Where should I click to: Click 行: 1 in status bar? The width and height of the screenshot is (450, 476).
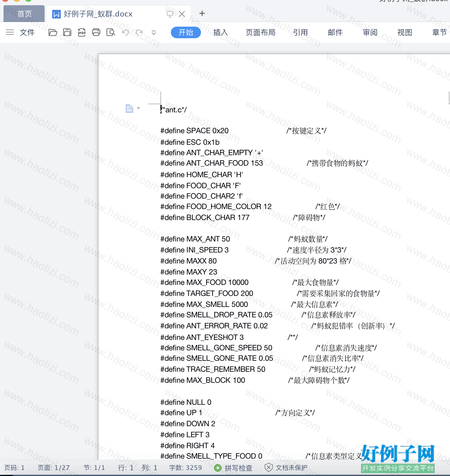click(126, 468)
